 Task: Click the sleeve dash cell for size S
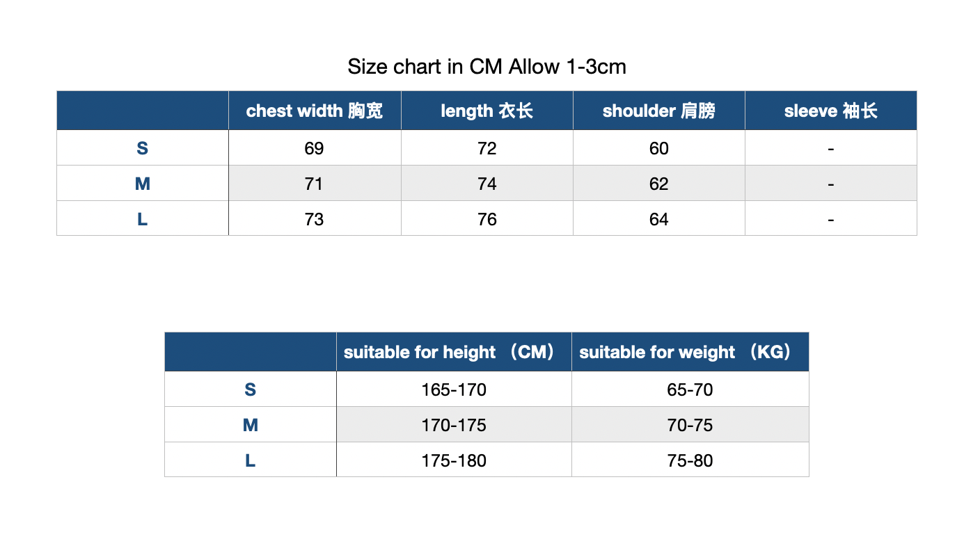pos(831,148)
